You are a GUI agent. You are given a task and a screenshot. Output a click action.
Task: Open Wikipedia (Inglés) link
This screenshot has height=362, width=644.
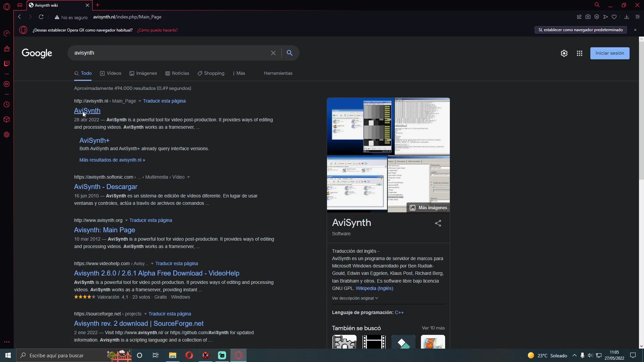(x=374, y=289)
